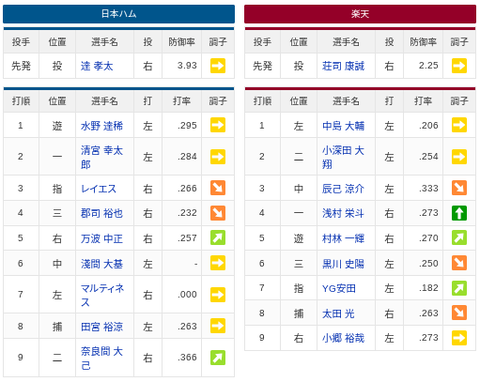The height and width of the screenshot is (382, 480).
Task: Open starting pitcher 達 孝太's profile link
Action: coord(97,66)
